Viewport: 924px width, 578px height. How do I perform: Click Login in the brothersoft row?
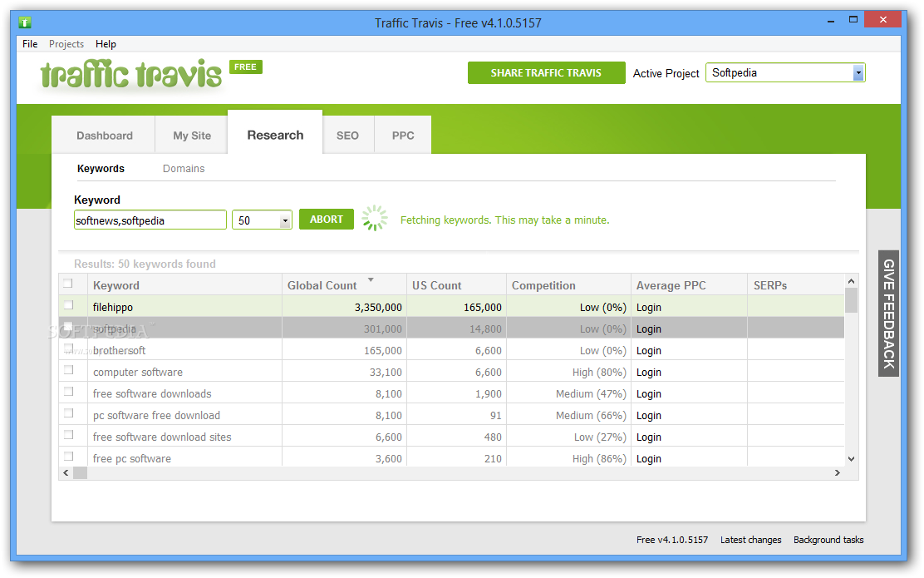[649, 351]
